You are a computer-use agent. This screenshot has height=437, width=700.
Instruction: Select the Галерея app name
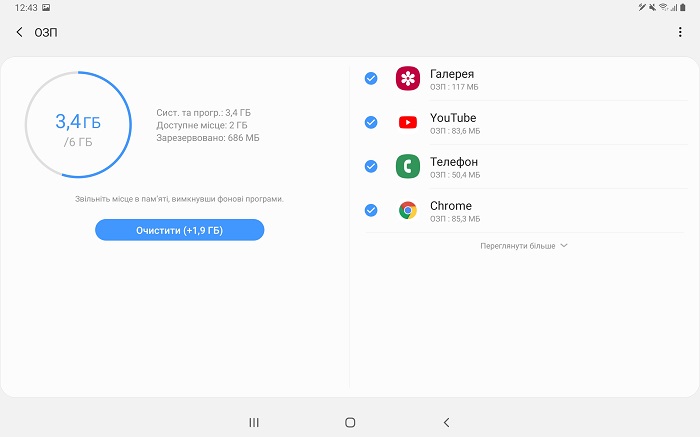click(x=452, y=74)
